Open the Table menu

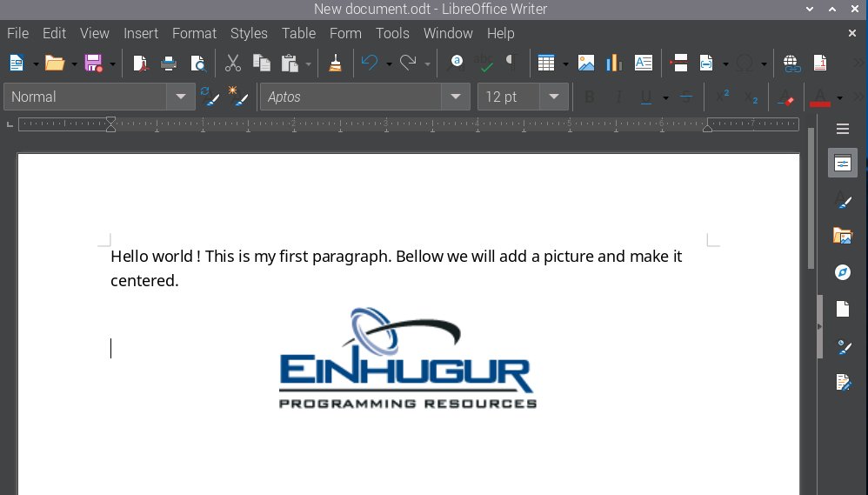[298, 33]
